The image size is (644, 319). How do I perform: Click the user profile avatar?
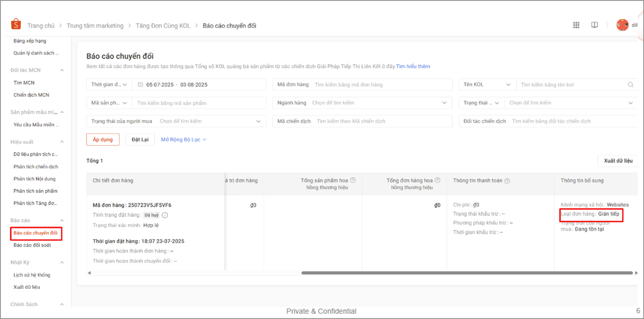[622, 25]
